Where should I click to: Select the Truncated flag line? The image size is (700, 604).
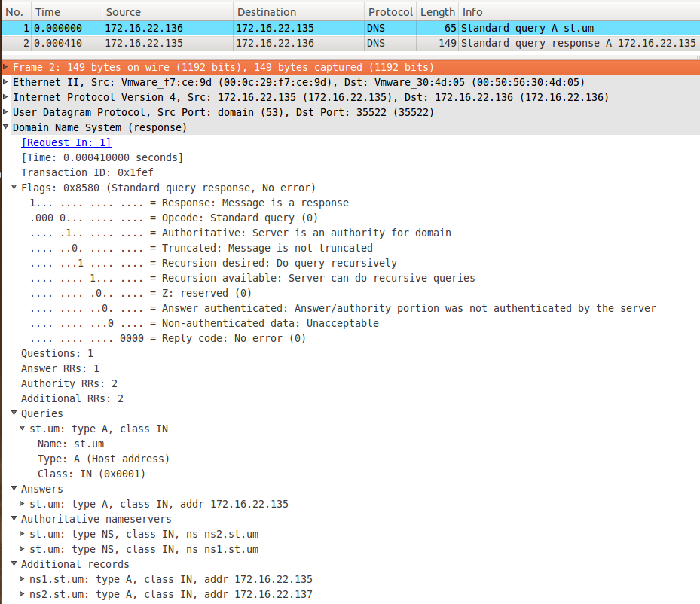tap(201, 248)
